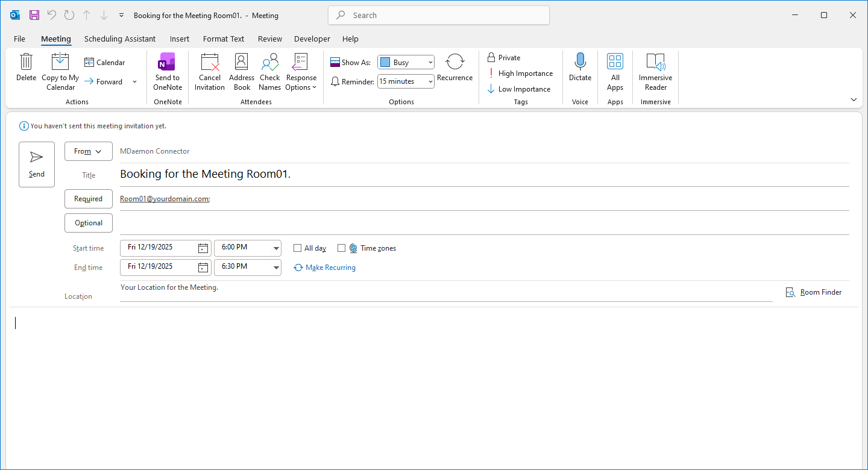Viewport: 868px width, 470px height.
Task: Switch to the Scheduling Assistant tab
Action: click(x=120, y=39)
